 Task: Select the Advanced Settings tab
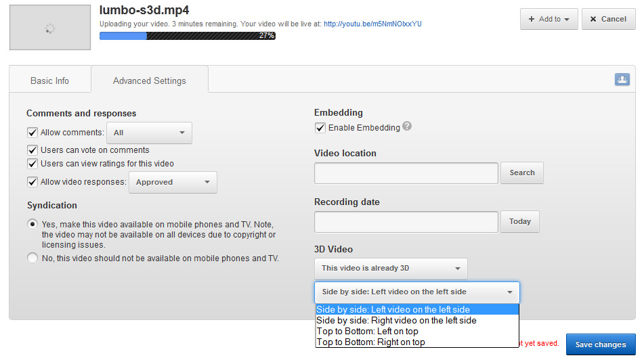tap(150, 81)
